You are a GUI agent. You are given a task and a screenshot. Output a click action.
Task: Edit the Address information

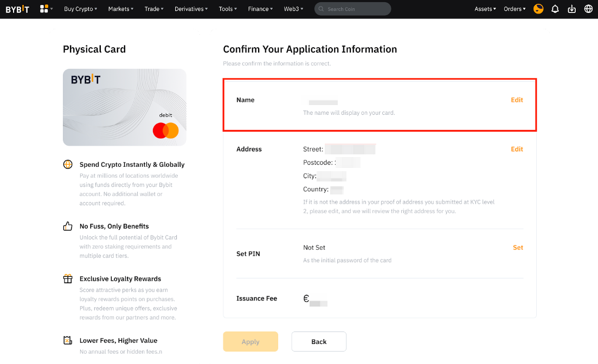pos(517,149)
